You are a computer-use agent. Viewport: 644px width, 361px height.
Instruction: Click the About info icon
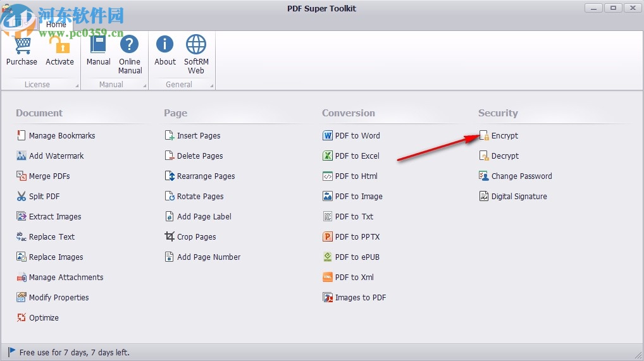(x=164, y=44)
